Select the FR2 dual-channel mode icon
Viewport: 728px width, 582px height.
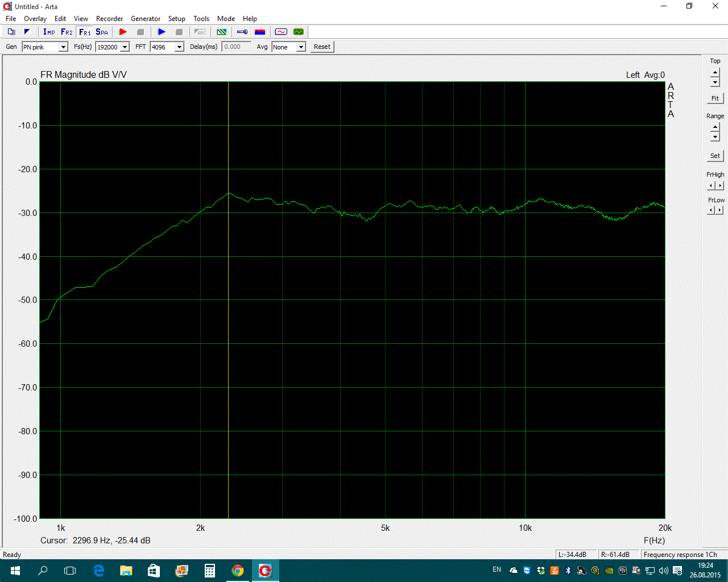[x=67, y=32]
